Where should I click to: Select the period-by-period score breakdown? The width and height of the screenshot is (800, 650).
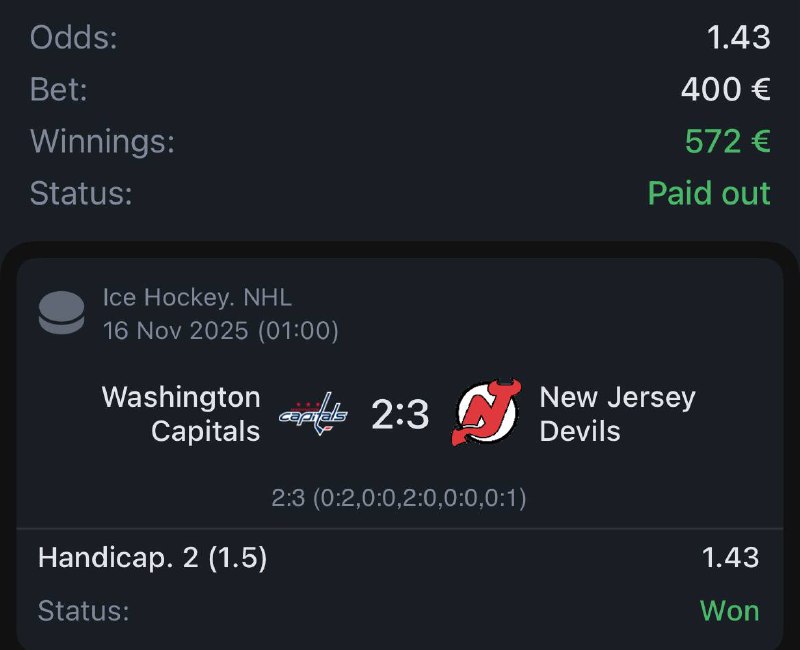click(399, 497)
